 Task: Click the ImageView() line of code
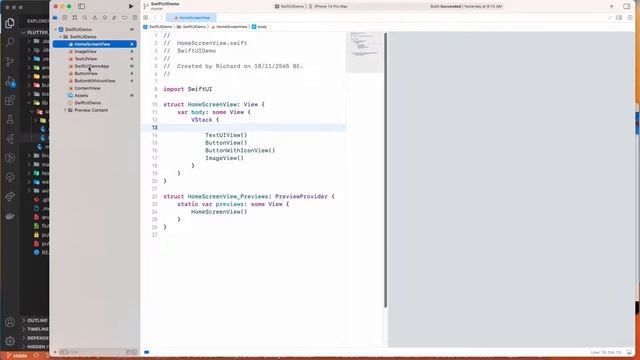tap(224, 158)
